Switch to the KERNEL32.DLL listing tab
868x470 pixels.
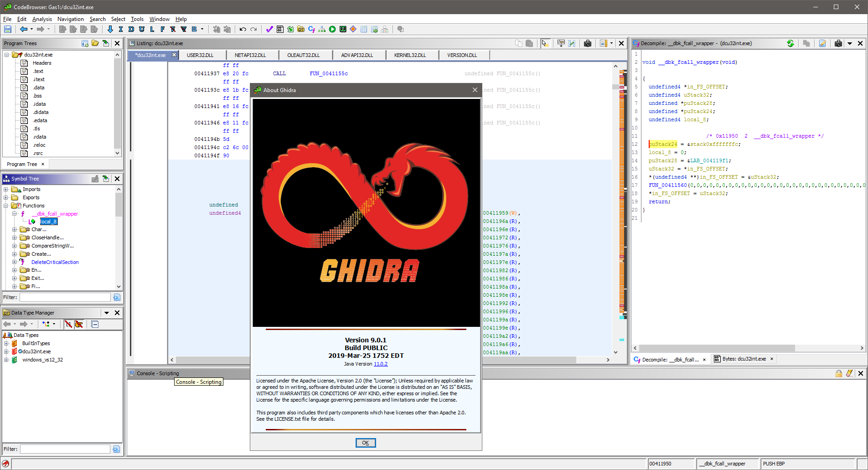[410, 55]
